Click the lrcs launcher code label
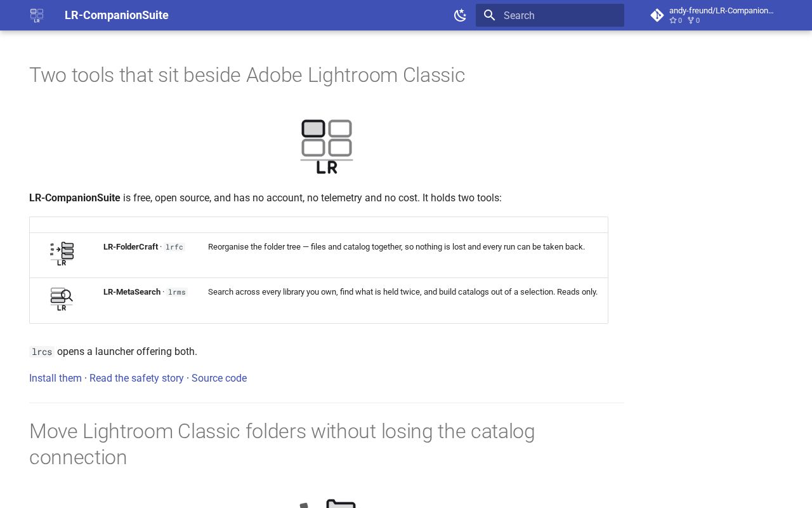This screenshot has width=812, height=508. [x=42, y=352]
